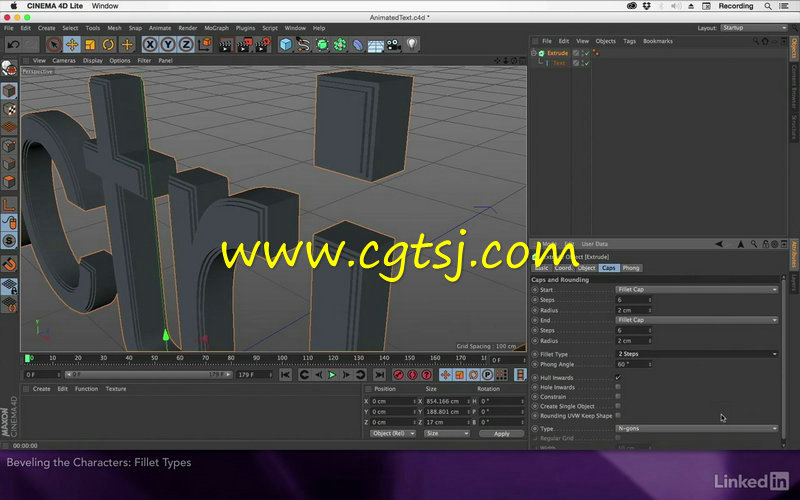800x500 pixels.
Task: Render the active view clapperboard icon
Action: [226, 45]
